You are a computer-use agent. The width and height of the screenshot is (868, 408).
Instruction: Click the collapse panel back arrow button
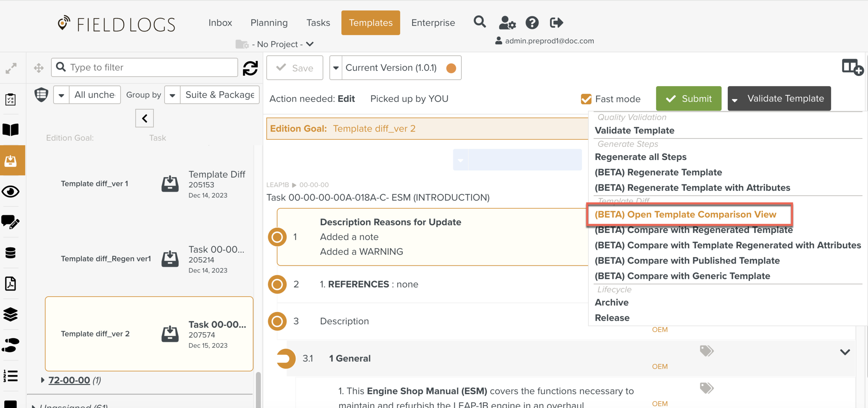coord(144,118)
